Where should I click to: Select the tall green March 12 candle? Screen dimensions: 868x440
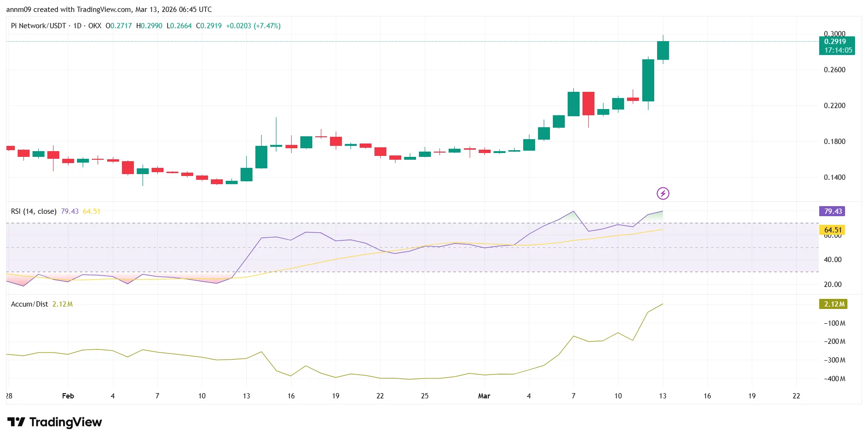pos(648,81)
